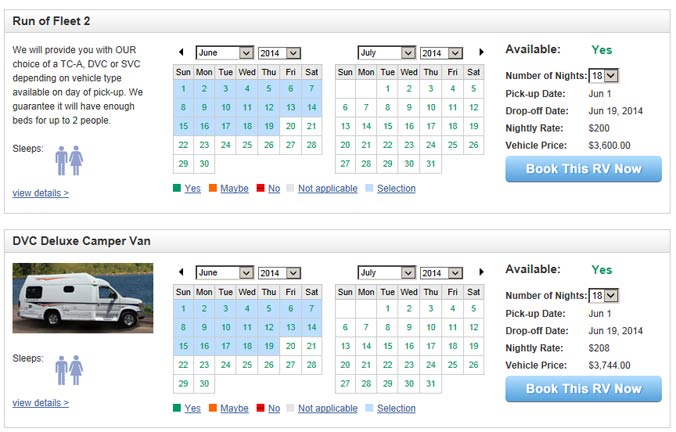Click the No legend link in DVC Camper Van
676x432 pixels.
[x=274, y=408]
